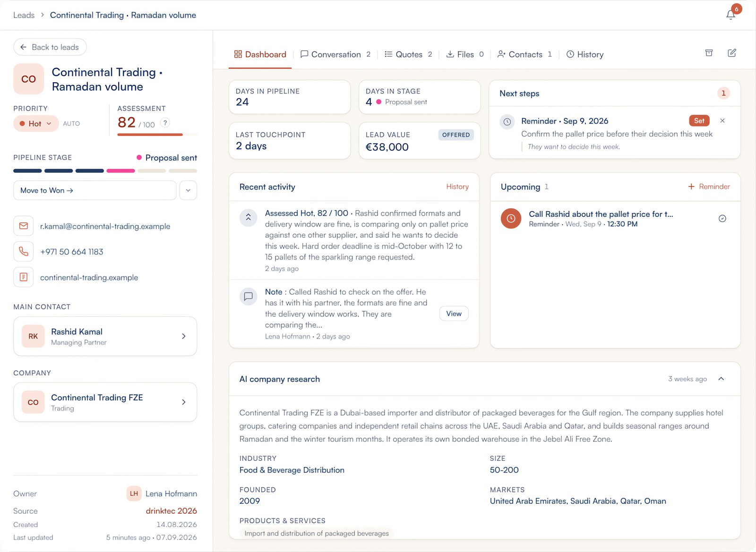Viewport: 756px width, 552px height.
Task: Click the email envelope icon
Action: 24,226
